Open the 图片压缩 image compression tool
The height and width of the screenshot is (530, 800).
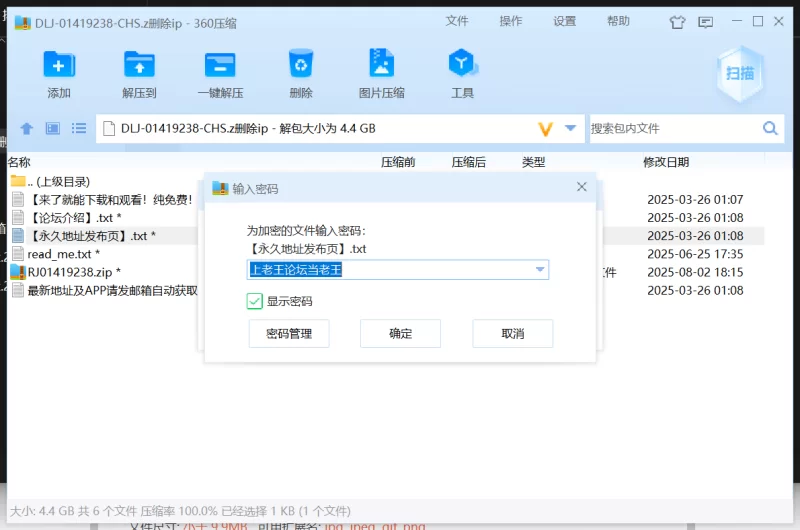point(382,63)
